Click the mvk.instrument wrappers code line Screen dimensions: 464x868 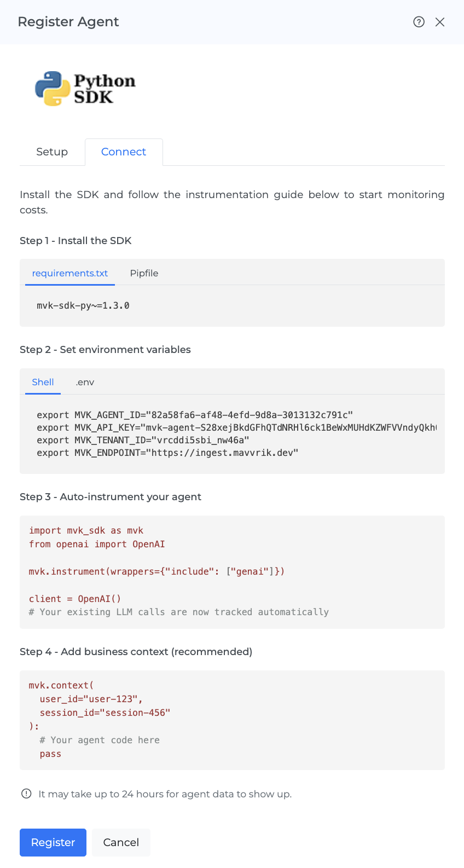[156, 571]
